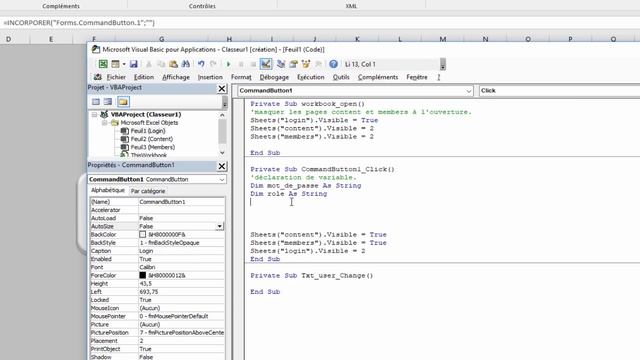Screen dimensions: 640x360
Task: Click the Height property value 43,5
Action: click(x=181, y=283)
